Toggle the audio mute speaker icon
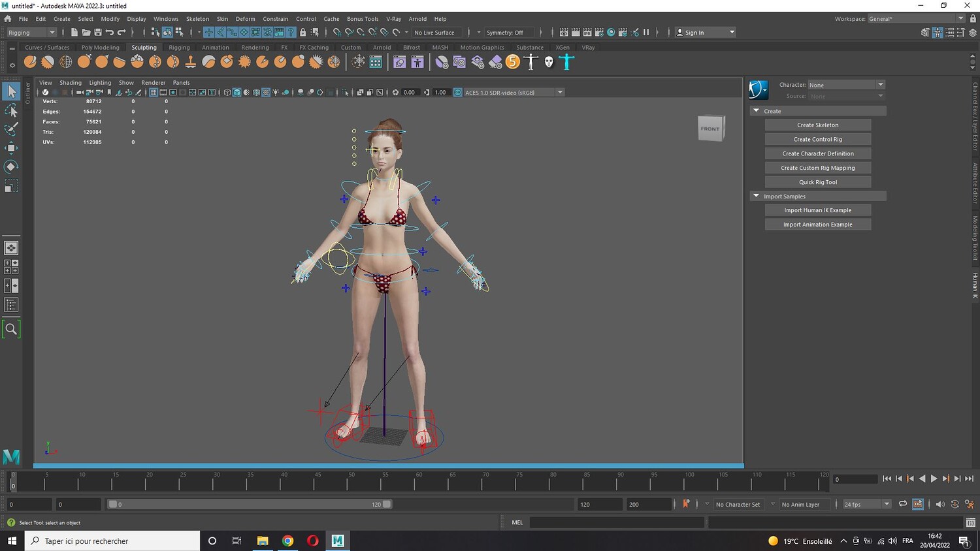 click(x=940, y=504)
